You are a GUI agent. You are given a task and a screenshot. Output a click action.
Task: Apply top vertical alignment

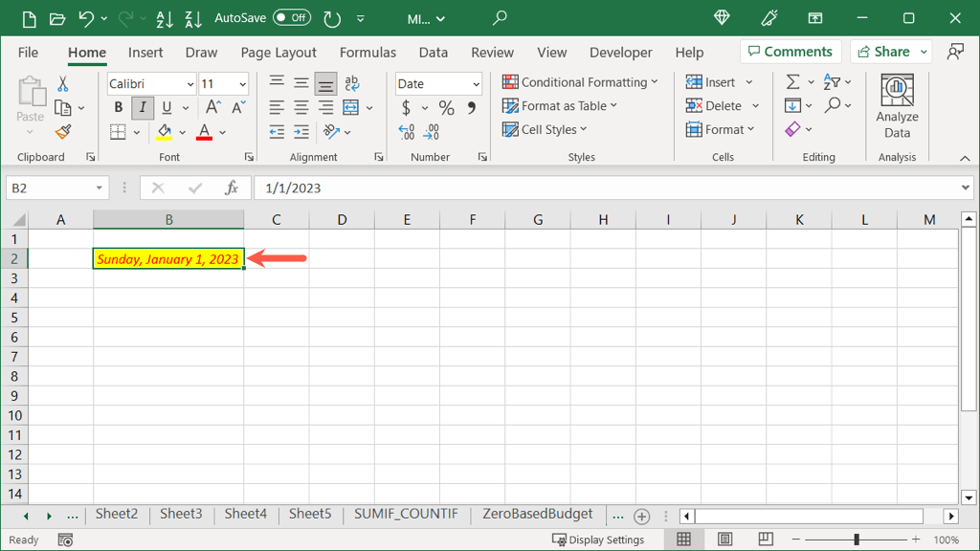[x=277, y=82]
